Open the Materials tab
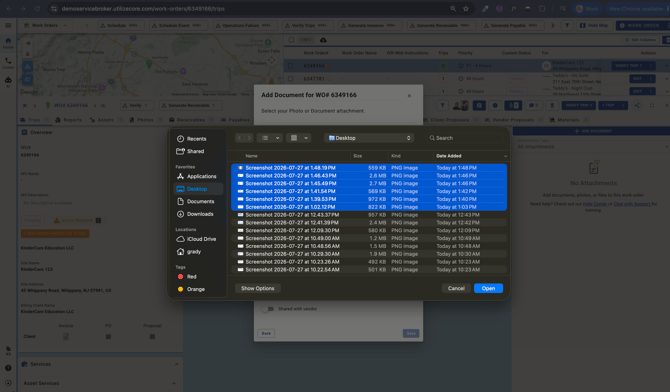The image size is (670, 392). point(569,120)
